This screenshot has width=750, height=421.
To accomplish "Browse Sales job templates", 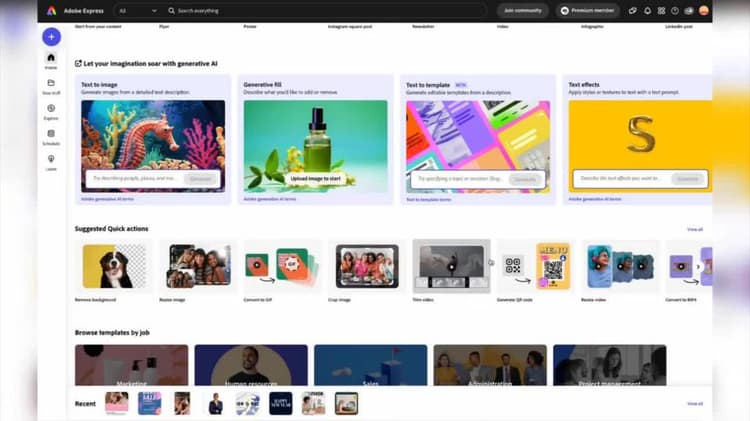I will coord(371,365).
